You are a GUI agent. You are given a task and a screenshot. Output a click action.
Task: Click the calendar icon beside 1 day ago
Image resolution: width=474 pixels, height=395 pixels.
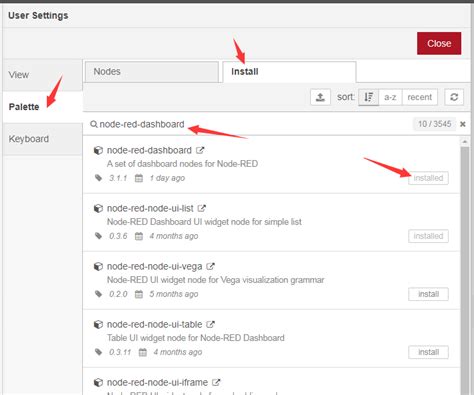(x=139, y=178)
